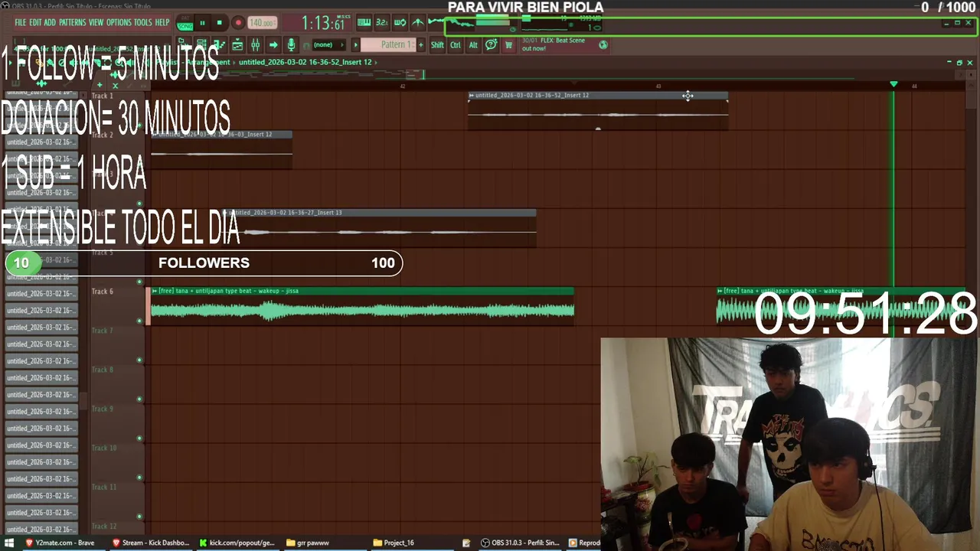Screen dimensions: 980x551
Task: Open the OPTIONS menu
Action: pyautogui.click(x=119, y=22)
